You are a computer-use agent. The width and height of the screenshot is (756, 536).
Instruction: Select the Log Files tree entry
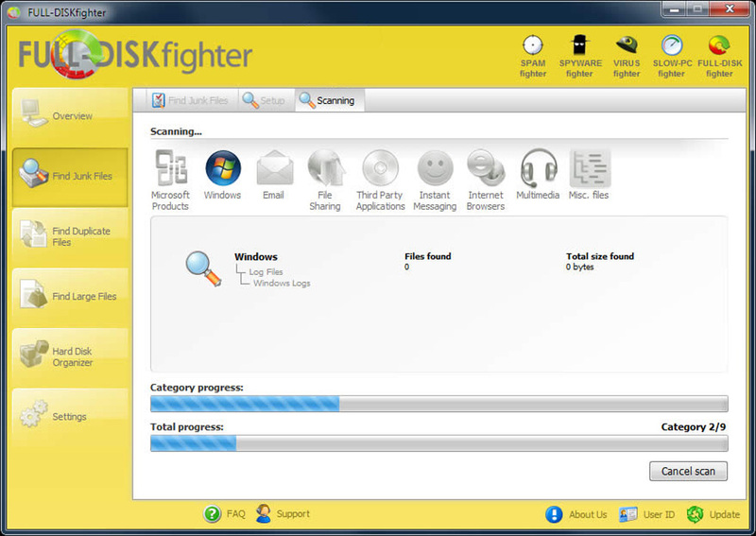[x=266, y=271]
